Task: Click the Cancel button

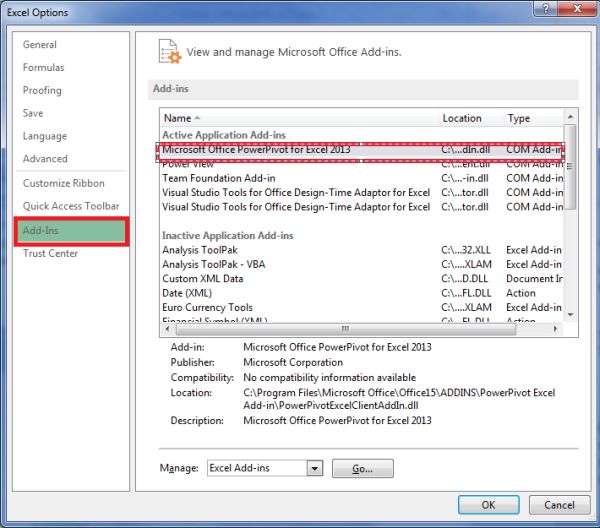Action: pos(559,505)
